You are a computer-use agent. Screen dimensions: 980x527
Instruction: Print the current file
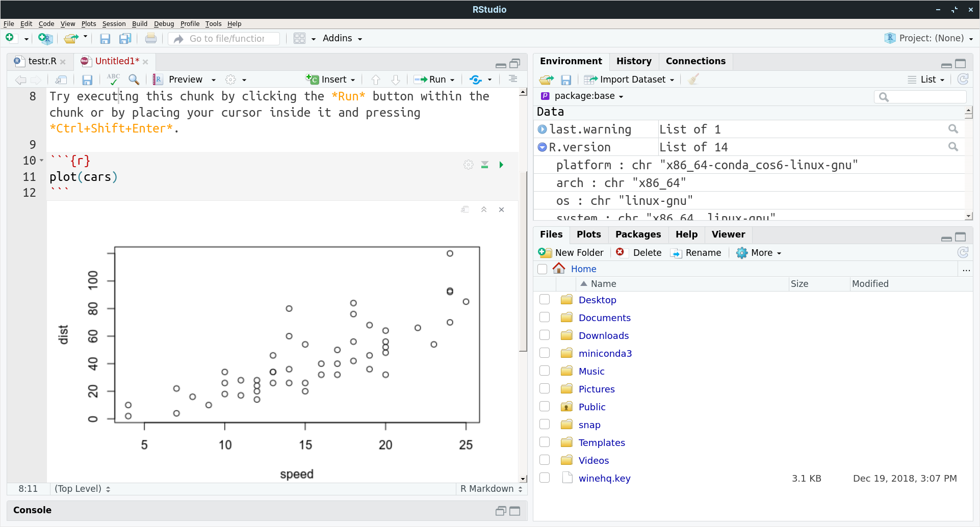[x=150, y=38]
